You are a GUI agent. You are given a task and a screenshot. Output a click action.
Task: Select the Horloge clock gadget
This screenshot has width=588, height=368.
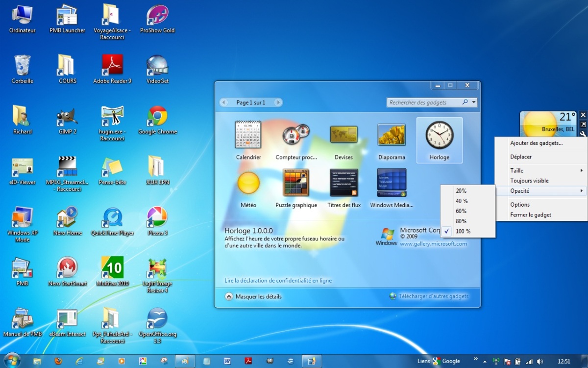(x=440, y=140)
